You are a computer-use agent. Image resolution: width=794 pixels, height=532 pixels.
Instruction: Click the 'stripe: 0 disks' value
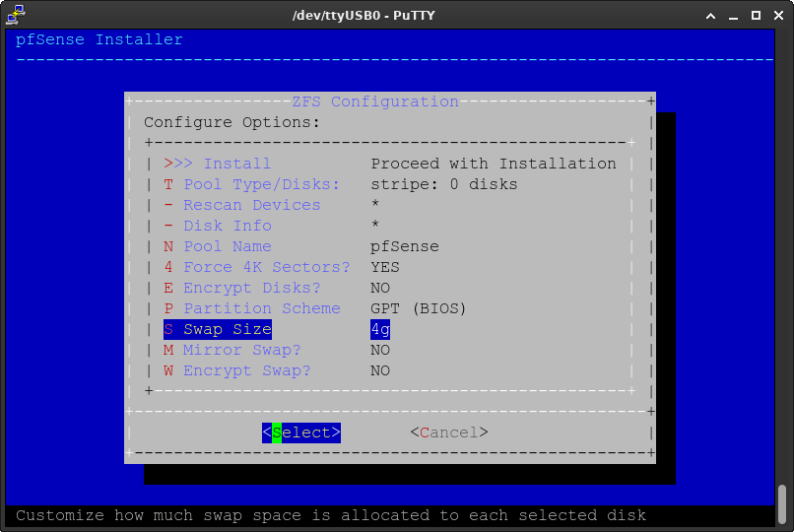click(x=444, y=184)
